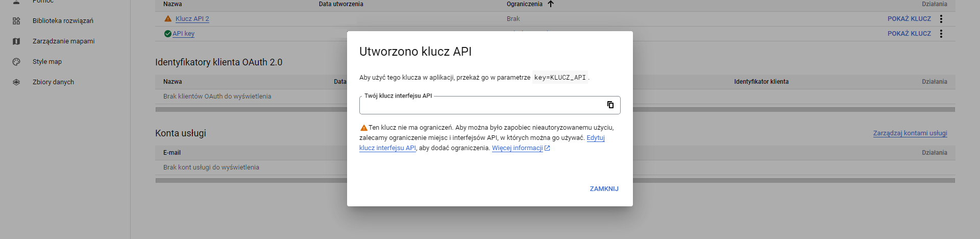The image size is (980, 239).
Task: Click the Zarządzanie mapami map icon
Action: [16, 41]
